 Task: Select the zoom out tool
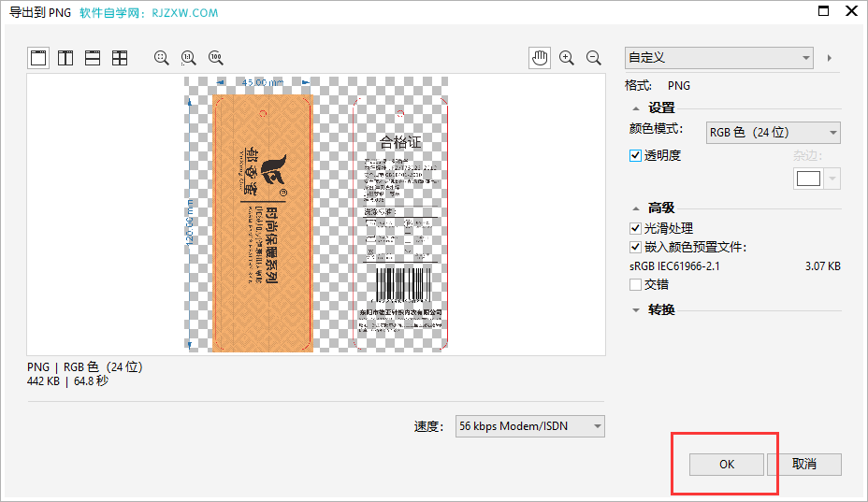[x=593, y=58]
